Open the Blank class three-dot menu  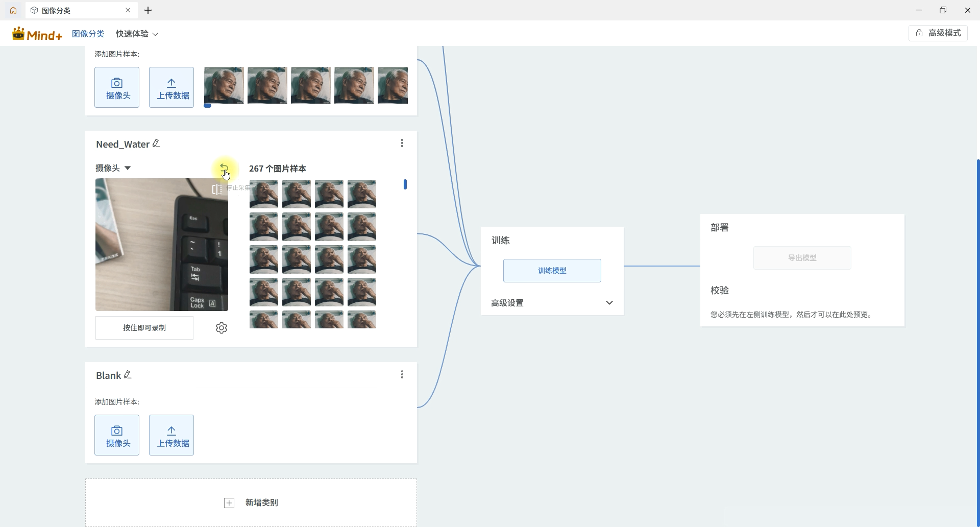point(402,375)
